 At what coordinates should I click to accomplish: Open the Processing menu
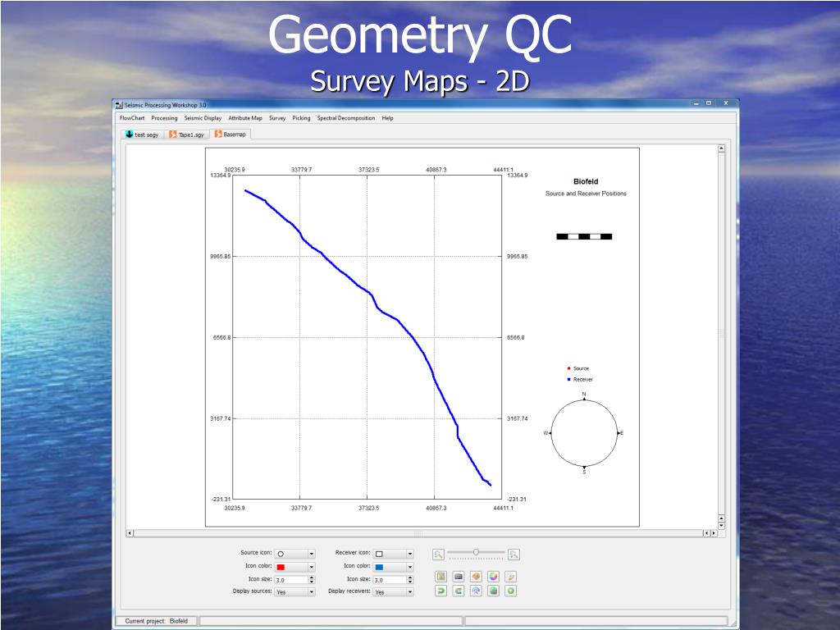point(164,118)
